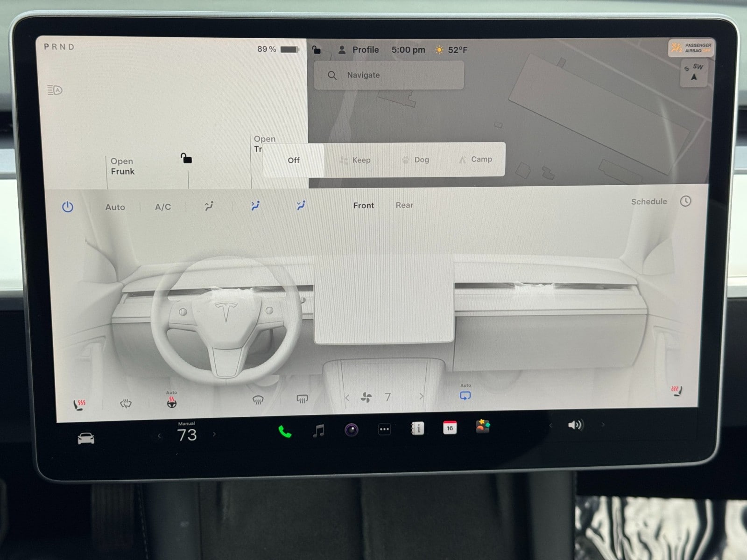
Task: Open the climate Schedule settings
Action: pos(648,202)
